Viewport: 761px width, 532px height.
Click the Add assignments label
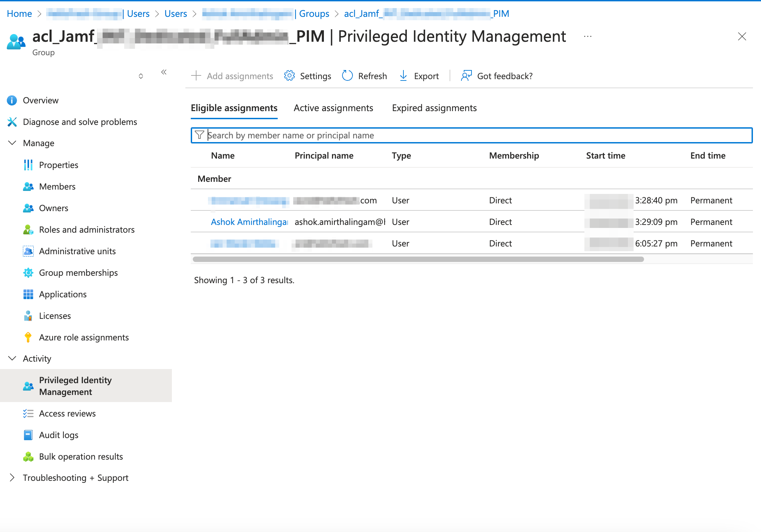tap(240, 76)
